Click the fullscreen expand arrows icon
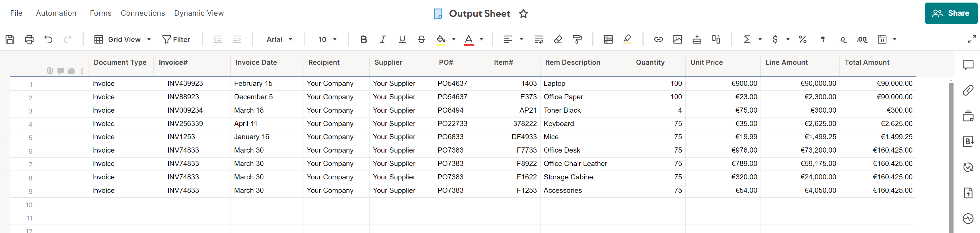 (x=972, y=39)
